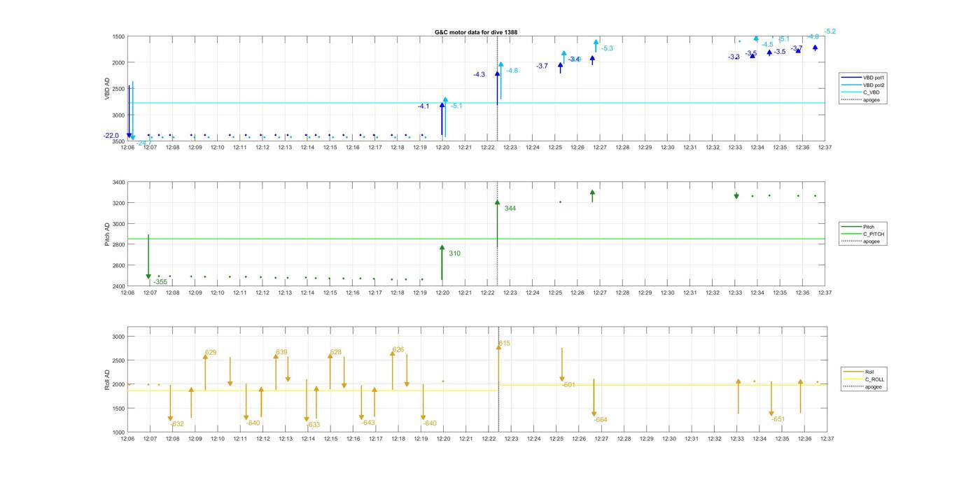Screen dimensions: 980x485
Task: Click the -5.3 VBD pot2 label
Action: pos(605,48)
